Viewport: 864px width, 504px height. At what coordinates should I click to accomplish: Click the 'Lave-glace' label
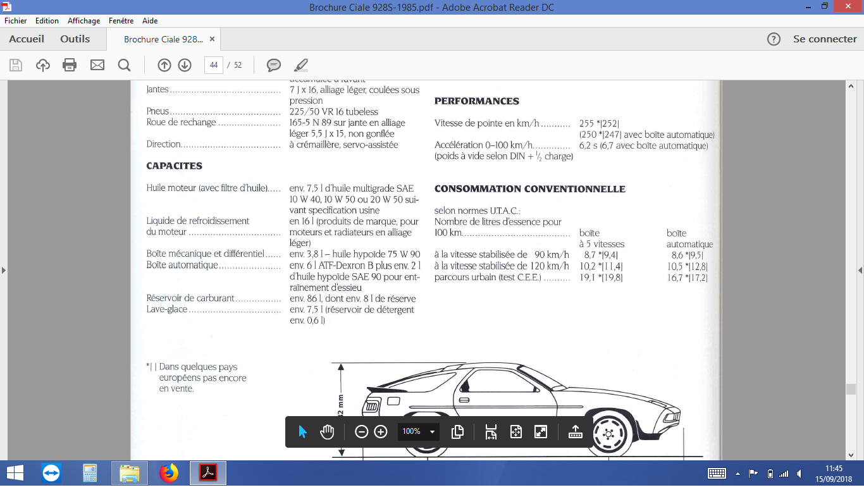168,310
